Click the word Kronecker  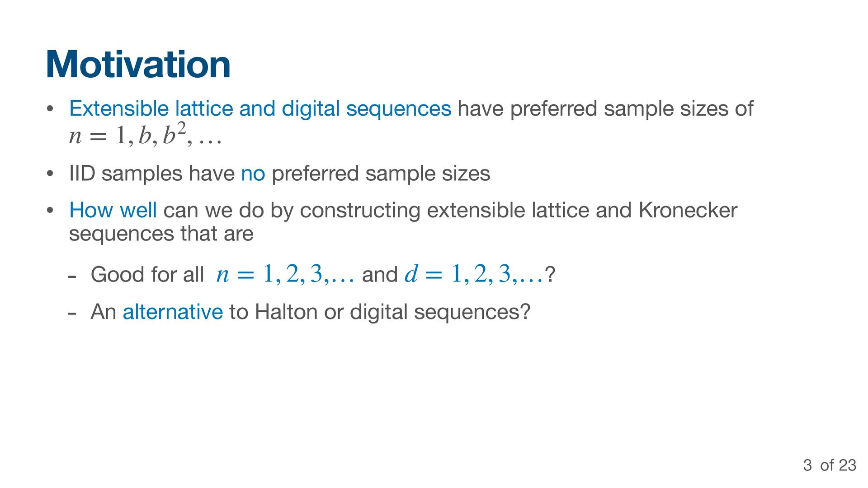688,210
